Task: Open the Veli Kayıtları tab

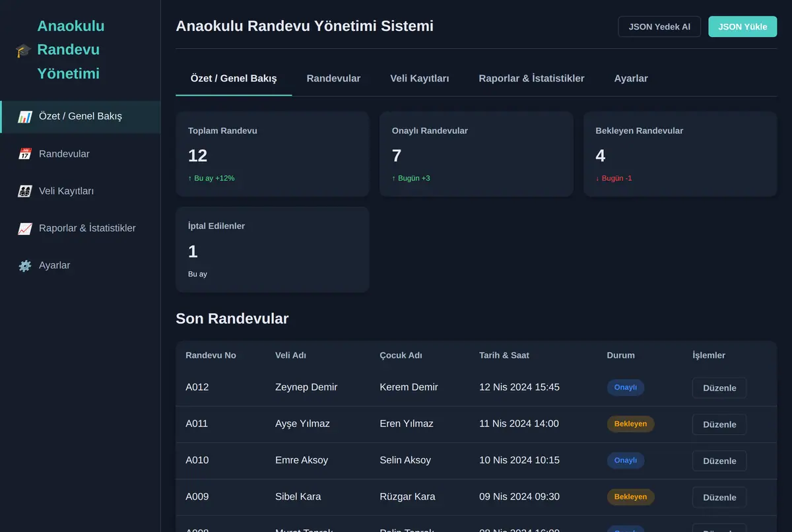Action: pos(420,79)
